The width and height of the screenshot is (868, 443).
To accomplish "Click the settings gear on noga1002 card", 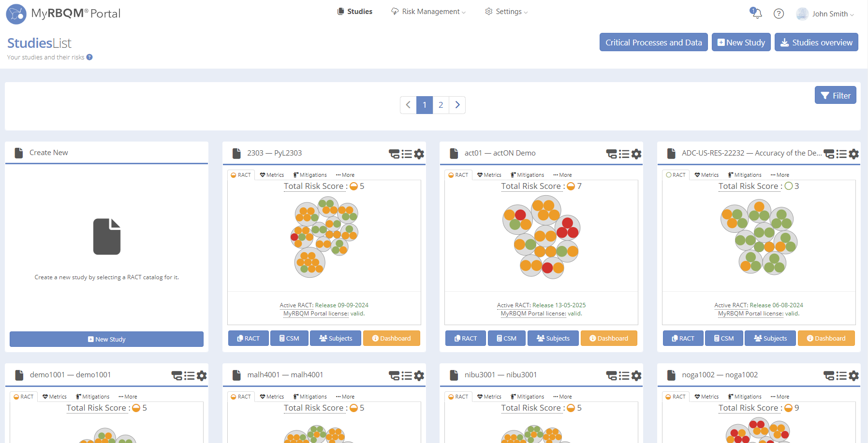I will pyautogui.click(x=853, y=375).
